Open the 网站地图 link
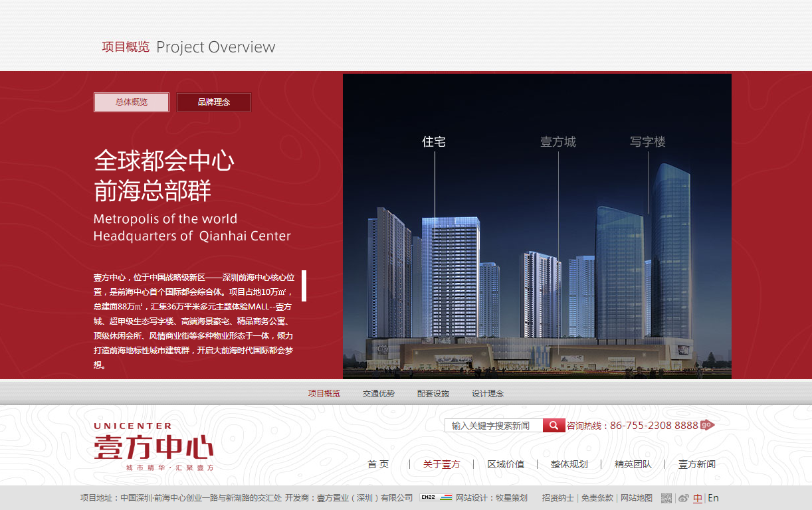This screenshot has width=812, height=510. 636,497
